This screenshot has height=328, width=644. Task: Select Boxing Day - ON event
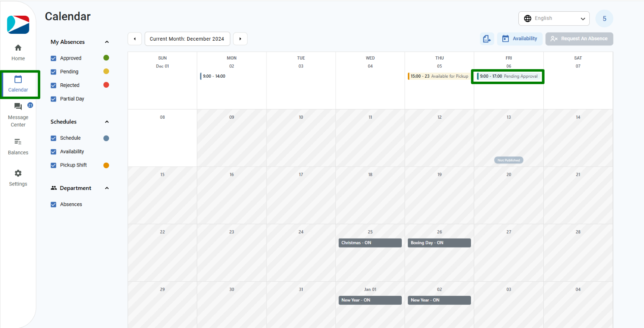click(x=439, y=243)
